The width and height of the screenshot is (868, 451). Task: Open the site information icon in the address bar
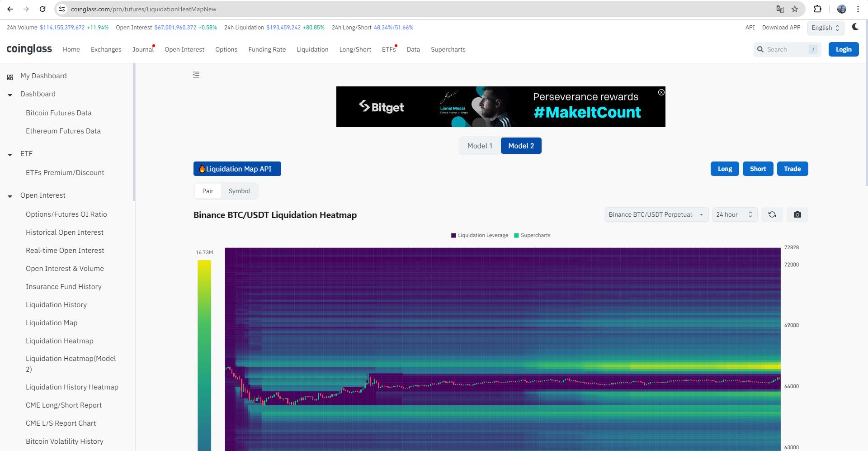click(x=62, y=9)
